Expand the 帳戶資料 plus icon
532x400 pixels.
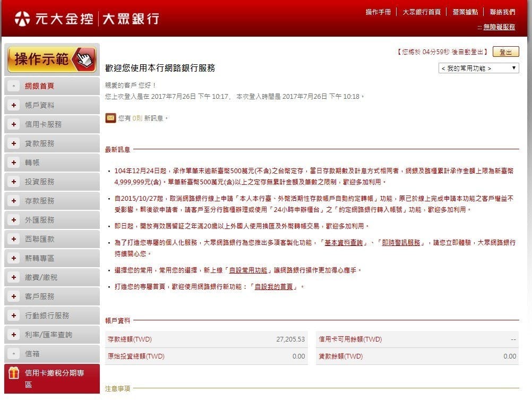[x=14, y=105]
